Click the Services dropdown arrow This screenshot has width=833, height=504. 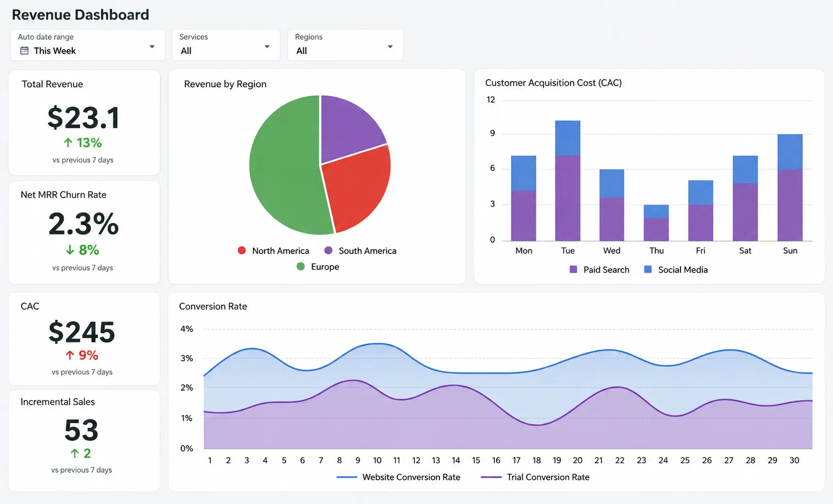[267, 46]
